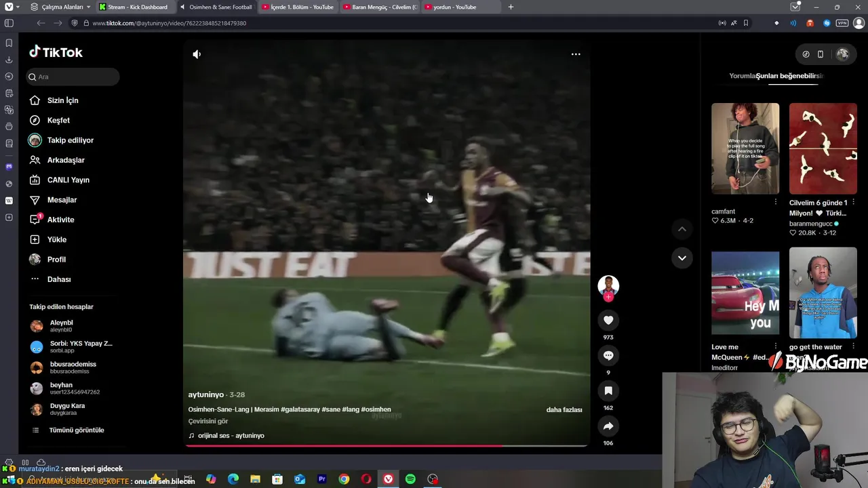The image size is (868, 488).
Task: Mute the video with the speaker icon
Action: click(x=197, y=54)
